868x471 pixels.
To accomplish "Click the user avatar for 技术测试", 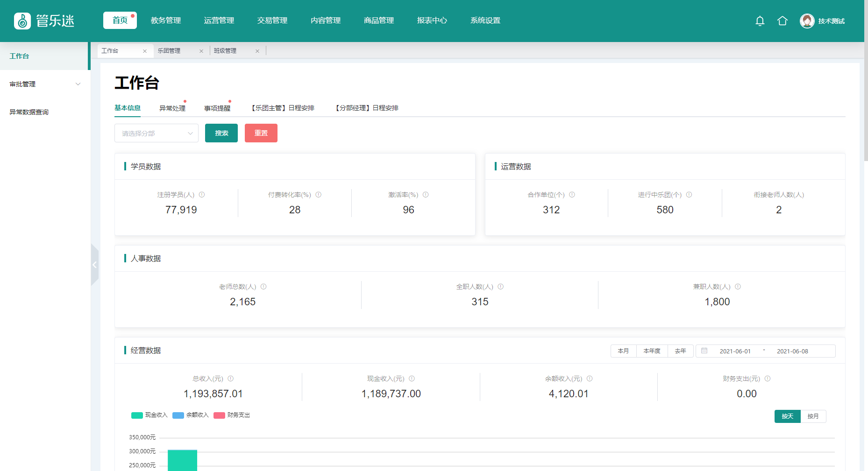I will [x=807, y=21].
